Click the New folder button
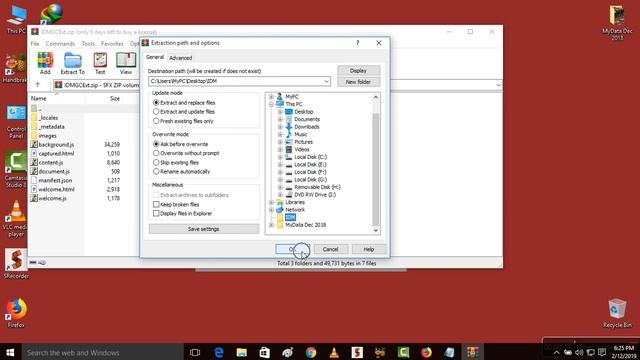Screen dimensions: 640x360 pos(358,82)
